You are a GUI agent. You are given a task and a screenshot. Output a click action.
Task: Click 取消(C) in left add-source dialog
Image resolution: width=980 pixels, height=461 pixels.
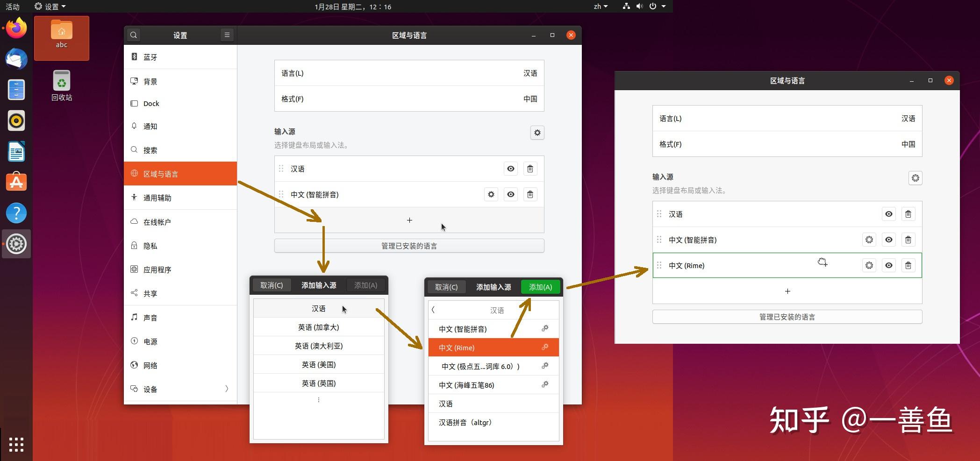(272, 285)
